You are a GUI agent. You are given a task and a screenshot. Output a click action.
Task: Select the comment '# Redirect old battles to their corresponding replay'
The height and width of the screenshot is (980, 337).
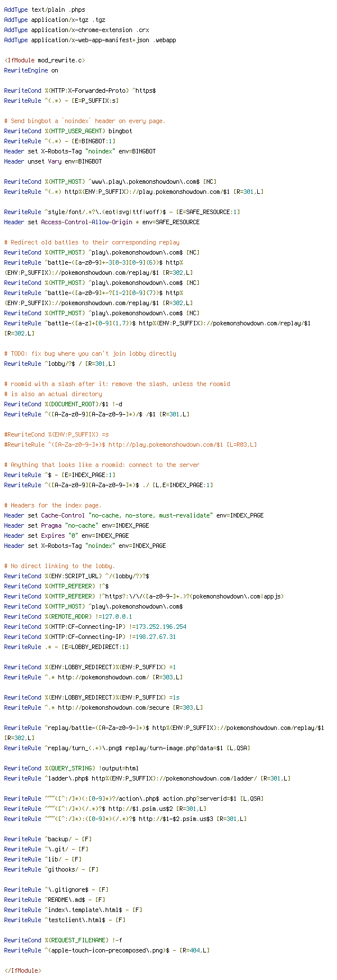coord(92,243)
